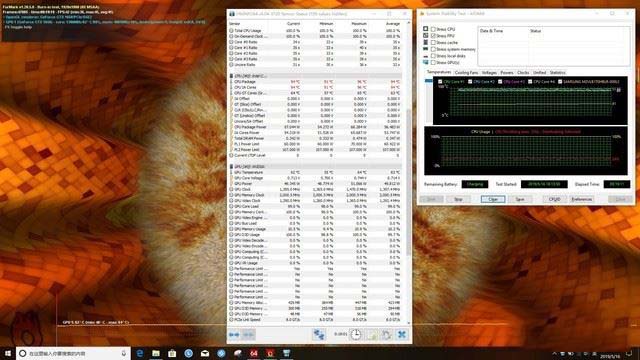This screenshot has height=360, width=640.
Task: Open the Action Center notification icon
Action: (x=629, y=354)
